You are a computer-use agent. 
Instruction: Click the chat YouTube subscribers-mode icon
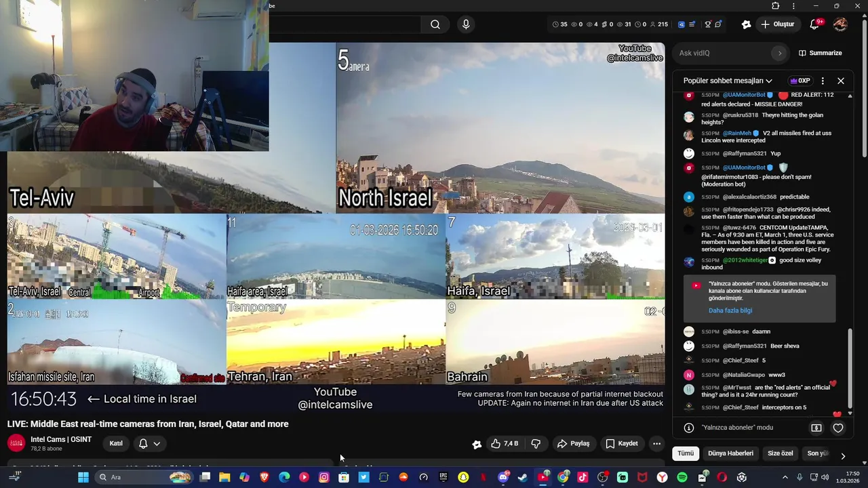(696, 285)
